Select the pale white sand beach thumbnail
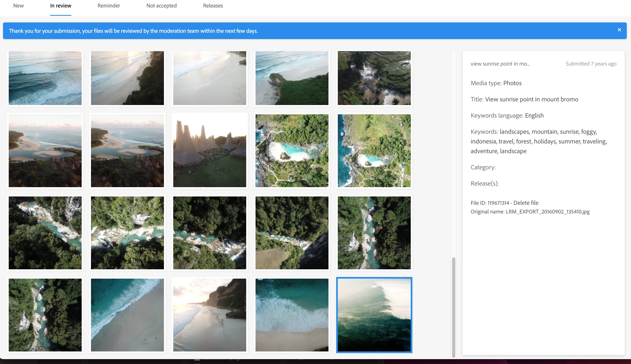Image resolution: width=631 pixels, height=364 pixels. coord(210,78)
